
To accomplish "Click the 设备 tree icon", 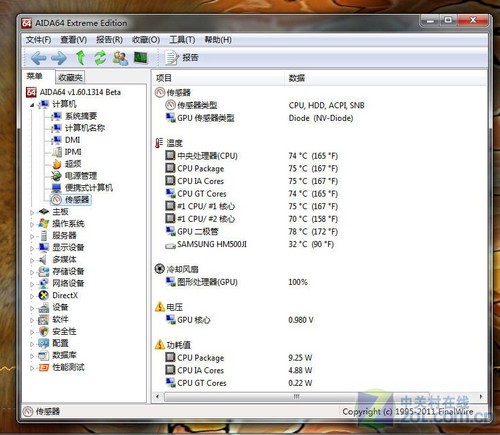I will [44, 307].
